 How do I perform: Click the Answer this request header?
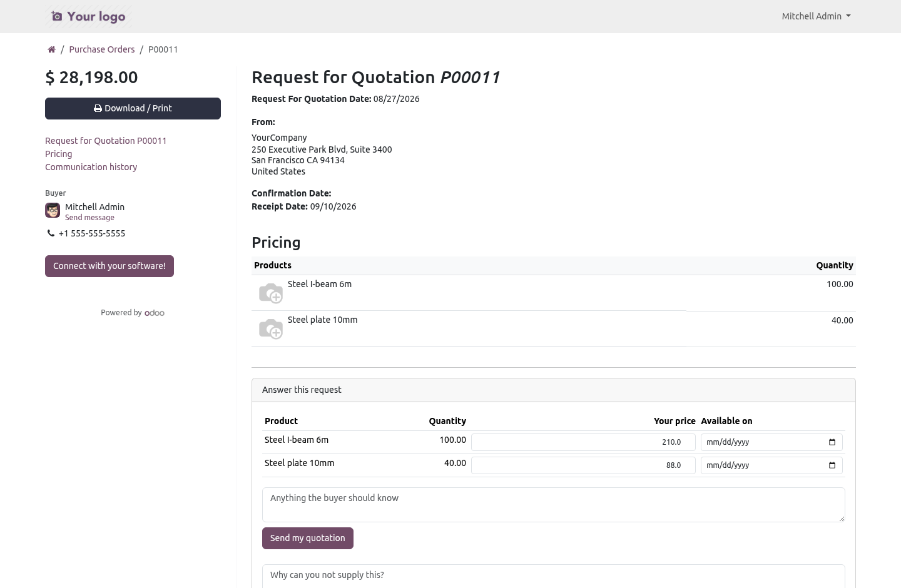click(554, 390)
